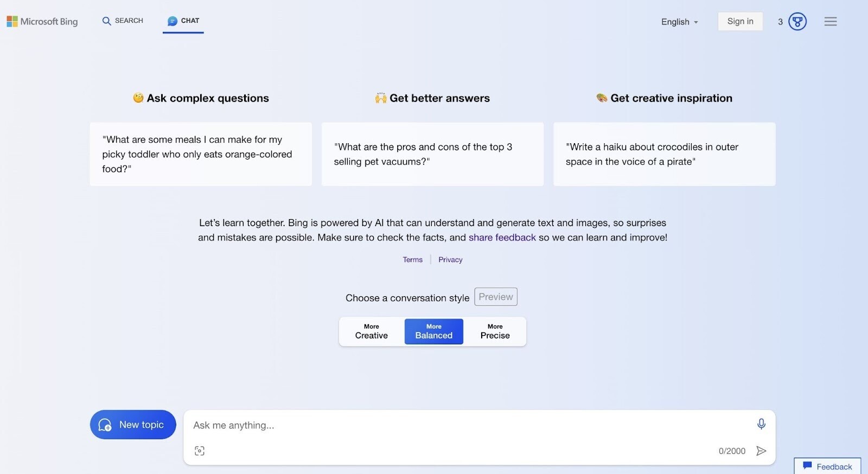Open the image search camera icon

point(200,450)
